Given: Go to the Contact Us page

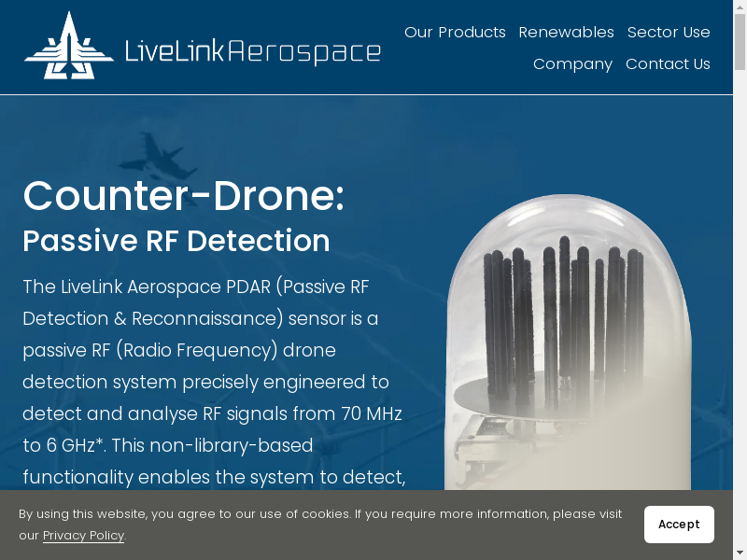Looking at the screenshot, I should tap(668, 64).
